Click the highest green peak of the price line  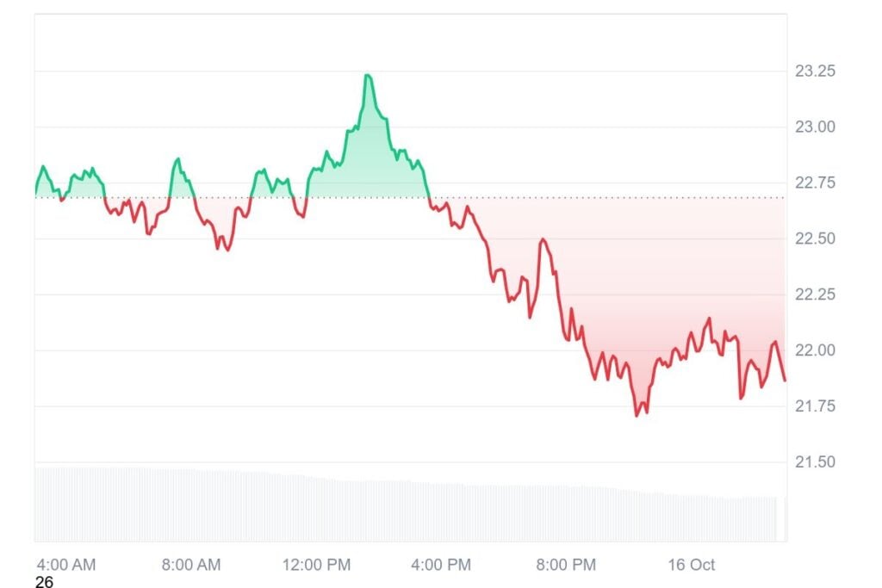368,76
